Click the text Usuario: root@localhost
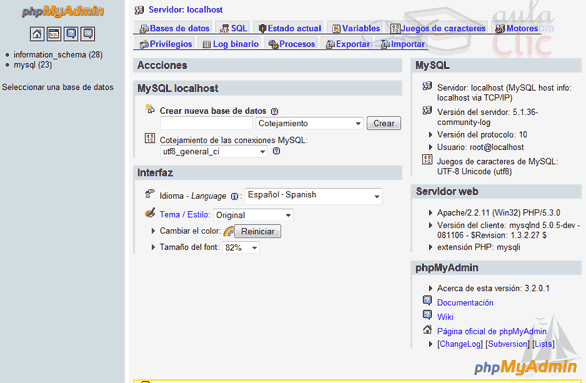Screen dimensions: 586x383 (480, 147)
